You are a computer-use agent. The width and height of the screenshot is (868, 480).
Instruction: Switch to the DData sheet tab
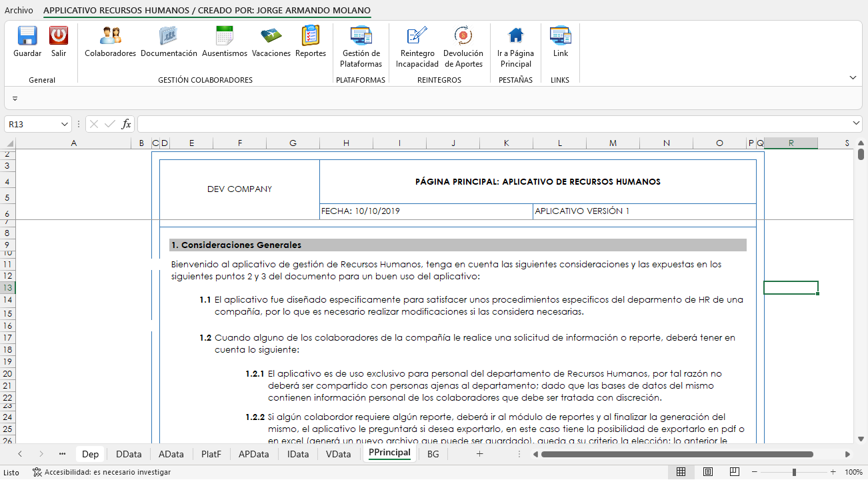click(x=129, y=454)
